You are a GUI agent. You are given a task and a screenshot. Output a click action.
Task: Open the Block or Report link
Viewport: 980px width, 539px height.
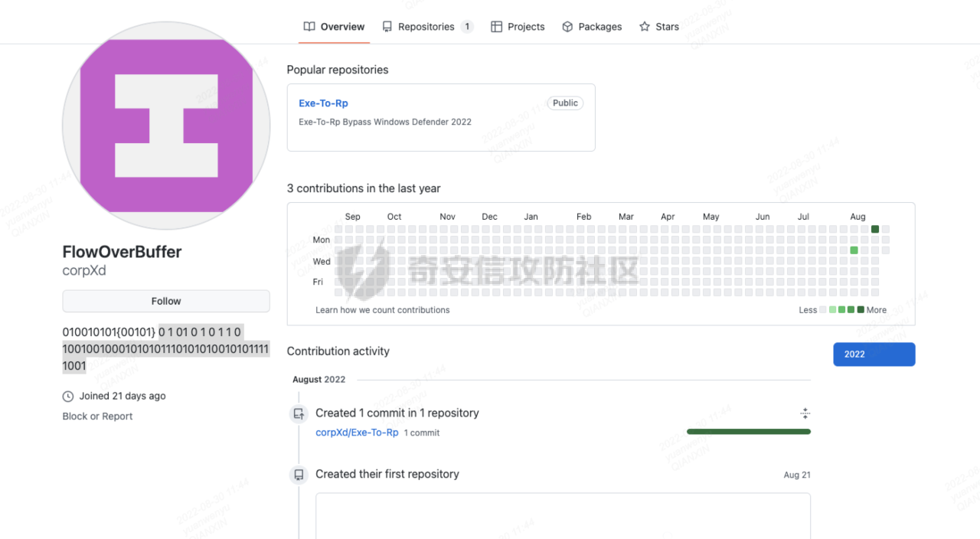click(x=97, y=416)
